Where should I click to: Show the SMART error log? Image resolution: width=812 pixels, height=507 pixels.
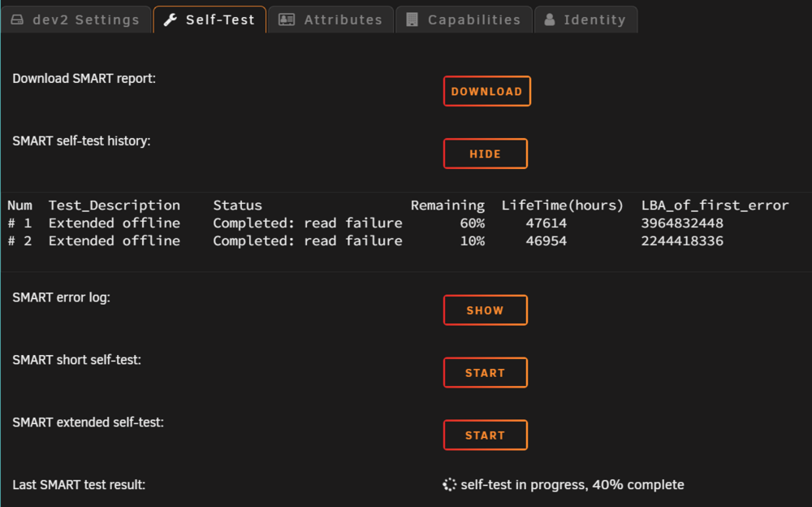point(486,310)
